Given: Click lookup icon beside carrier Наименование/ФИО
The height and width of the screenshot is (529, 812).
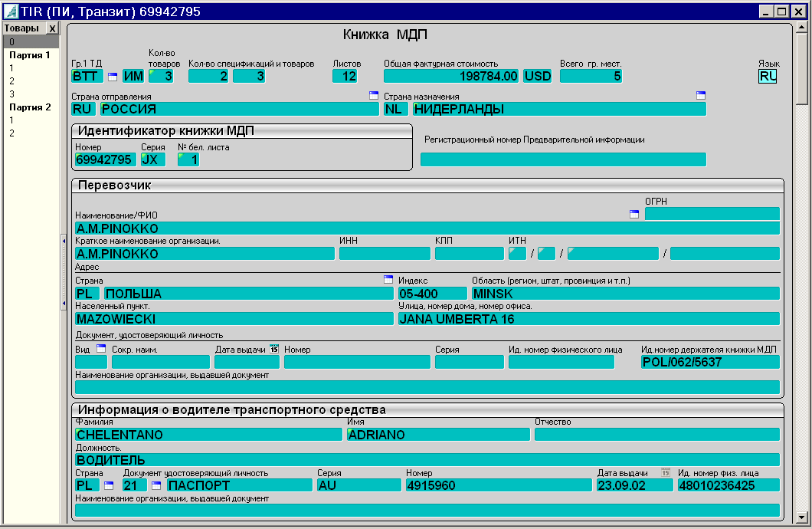Looking at the screenshot, I should coord(634,215).
